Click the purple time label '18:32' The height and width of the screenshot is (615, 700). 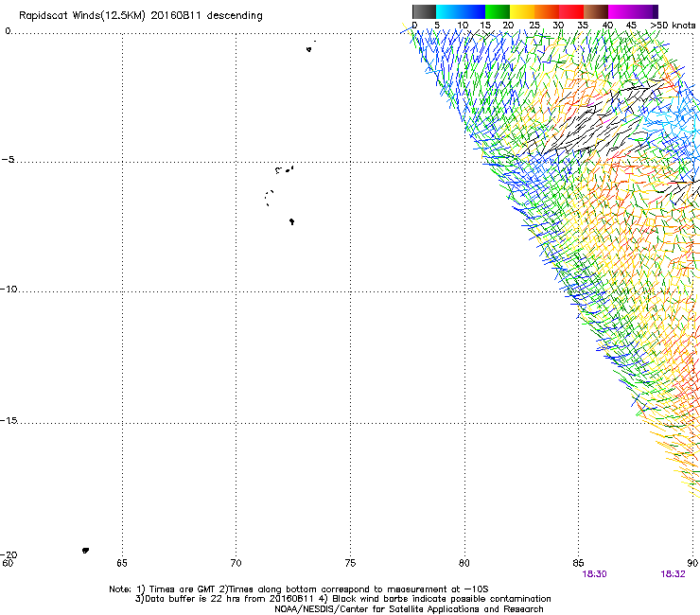coord(673,574)
